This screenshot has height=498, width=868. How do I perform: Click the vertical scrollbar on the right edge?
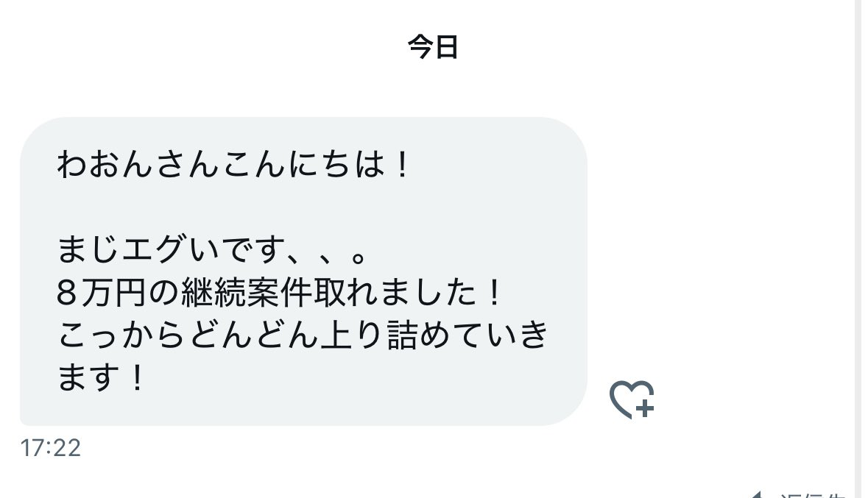click(858, 249)
